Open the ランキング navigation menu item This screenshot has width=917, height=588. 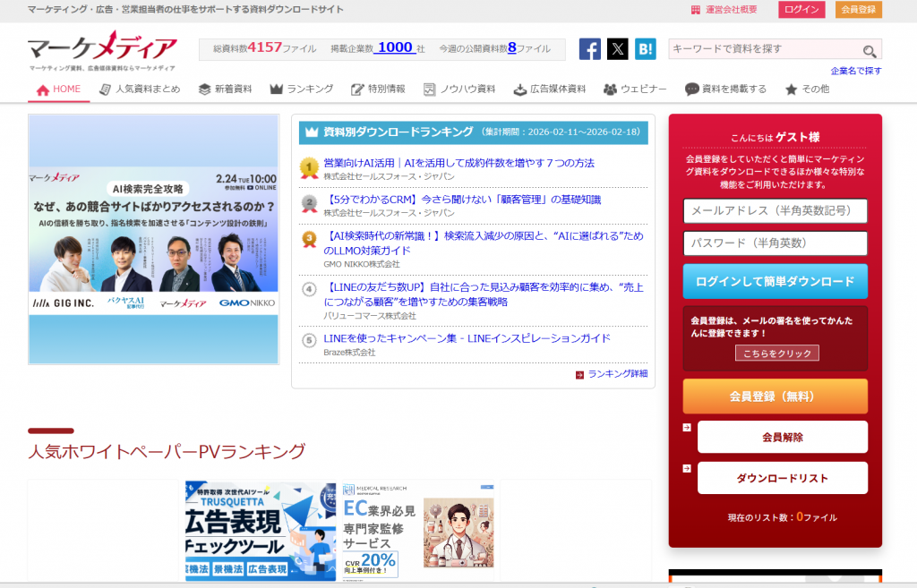(302, 89)
